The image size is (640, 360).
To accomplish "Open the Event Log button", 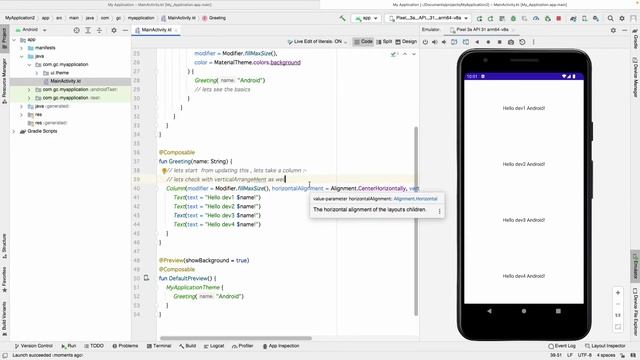I will pyautogui.click(x=562, y=346).
